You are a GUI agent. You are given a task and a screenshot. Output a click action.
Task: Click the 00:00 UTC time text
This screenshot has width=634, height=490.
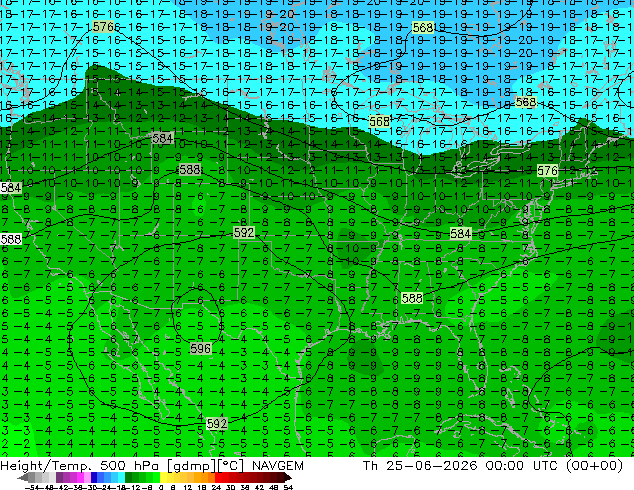point(523,466)
